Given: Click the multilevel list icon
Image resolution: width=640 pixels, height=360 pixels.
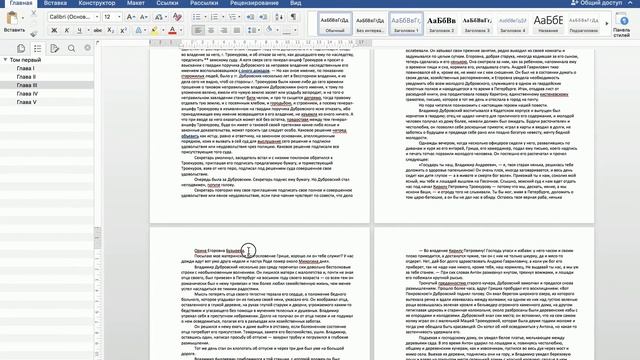Looking at the screenshot, I should click(232, 17).
